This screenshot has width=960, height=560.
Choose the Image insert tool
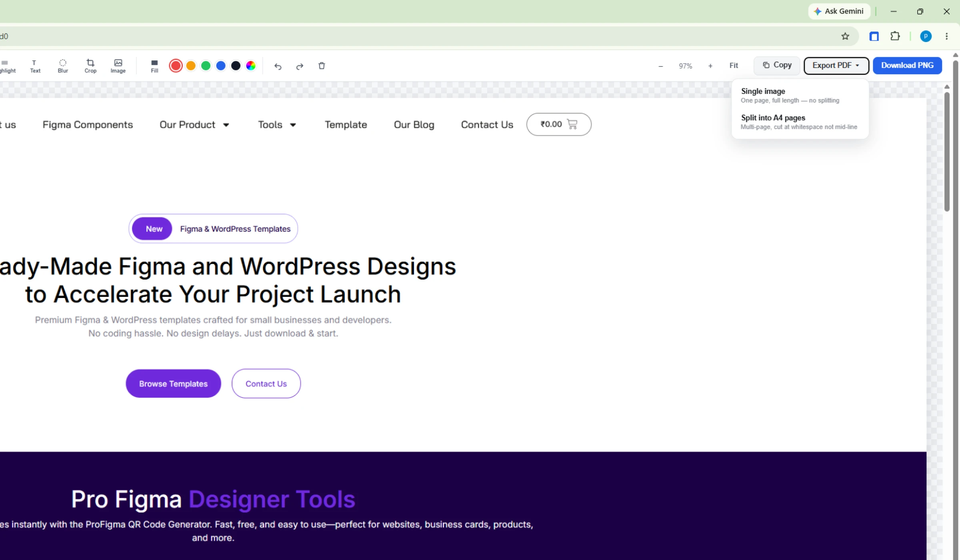118,66
